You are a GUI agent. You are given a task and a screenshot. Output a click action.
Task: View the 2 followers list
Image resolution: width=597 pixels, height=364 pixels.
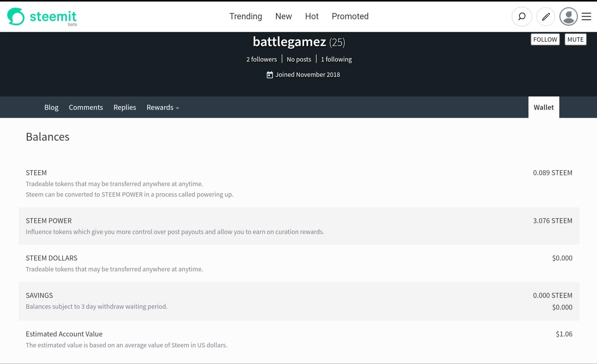tap(261, 59)
